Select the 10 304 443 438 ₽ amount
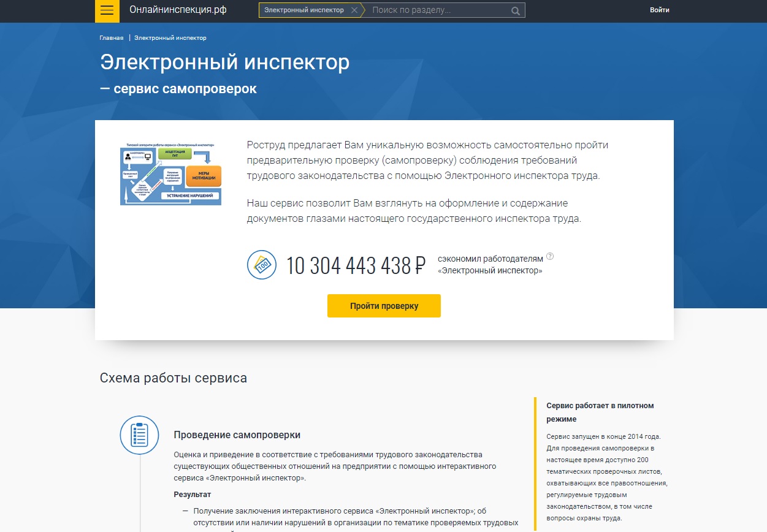 (356, 265)
